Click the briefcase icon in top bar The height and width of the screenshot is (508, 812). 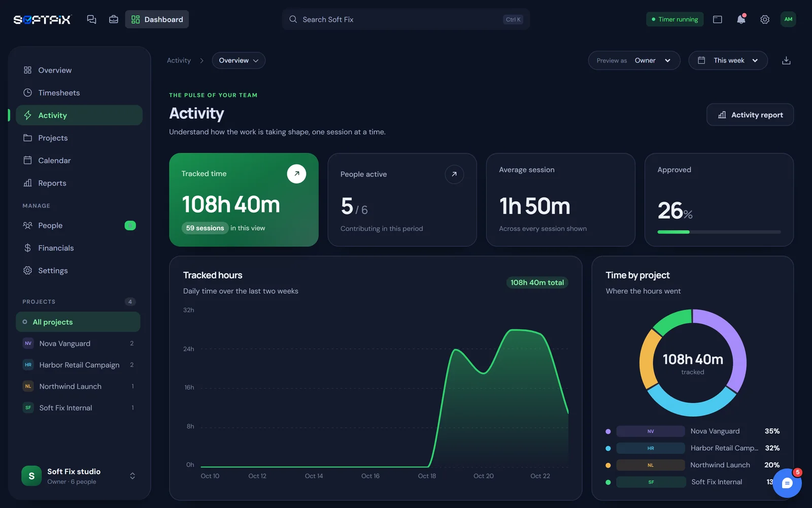(114, 19)
